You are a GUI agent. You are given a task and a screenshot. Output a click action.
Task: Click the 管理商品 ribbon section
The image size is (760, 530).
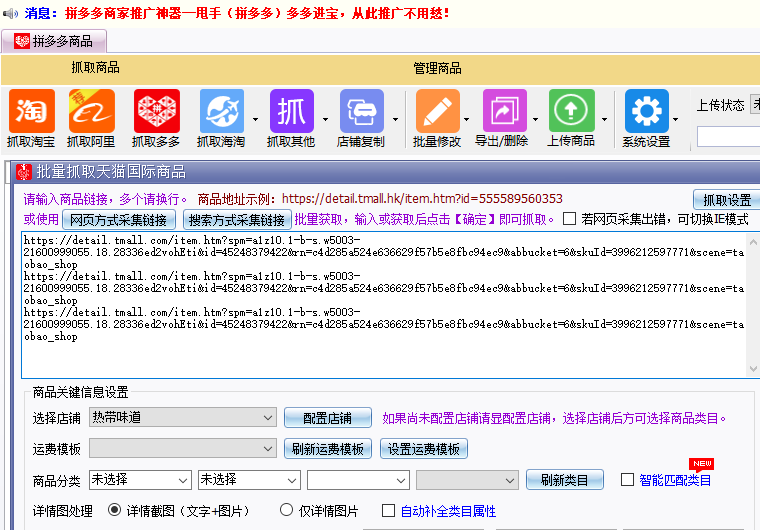pyautogui.click(x=437, y=68)
